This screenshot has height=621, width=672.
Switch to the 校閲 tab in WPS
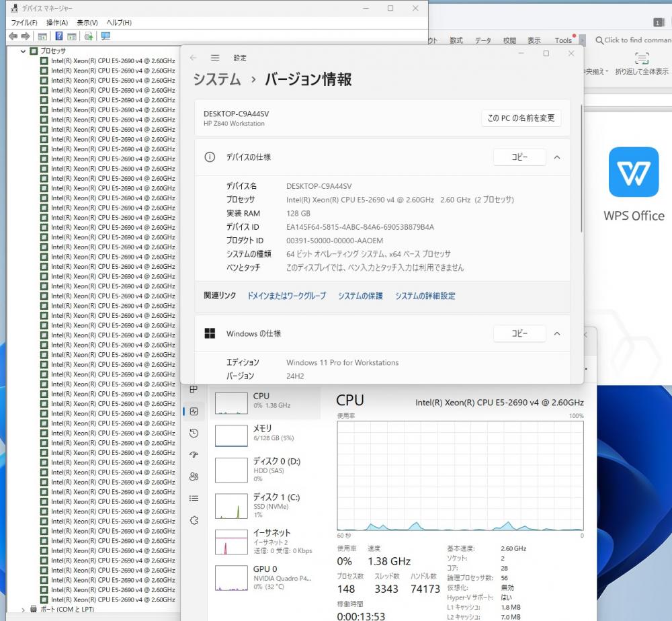509,40
